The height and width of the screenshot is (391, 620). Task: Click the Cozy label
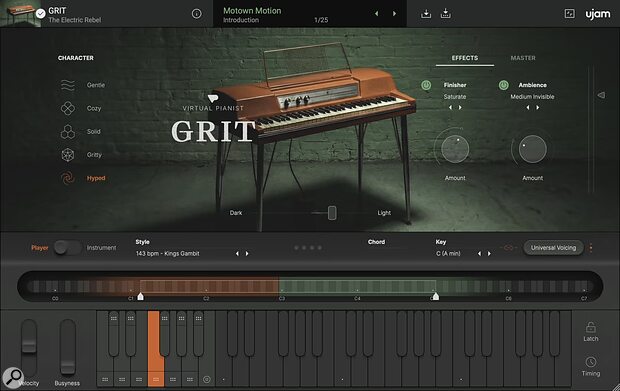click(x=94, y=108)
